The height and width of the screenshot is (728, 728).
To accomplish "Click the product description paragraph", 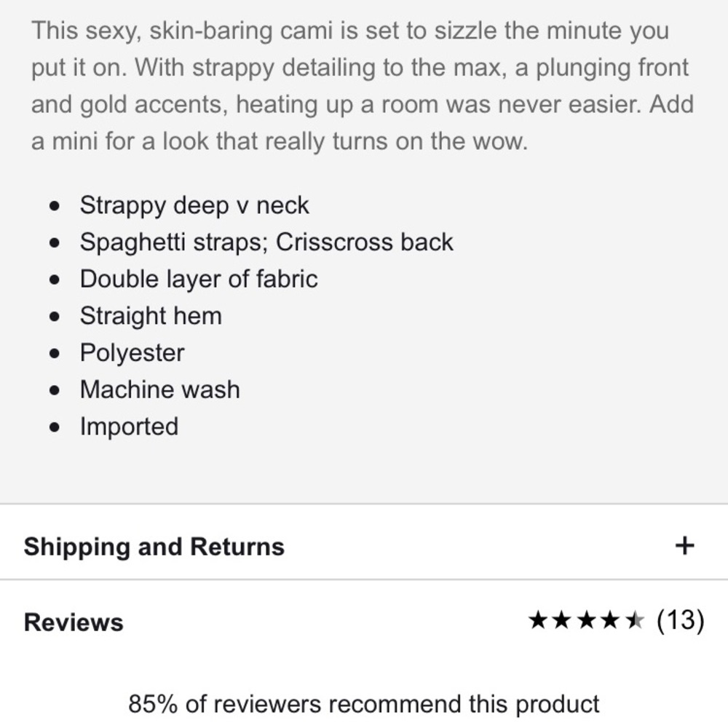I will tap(362, 86).
